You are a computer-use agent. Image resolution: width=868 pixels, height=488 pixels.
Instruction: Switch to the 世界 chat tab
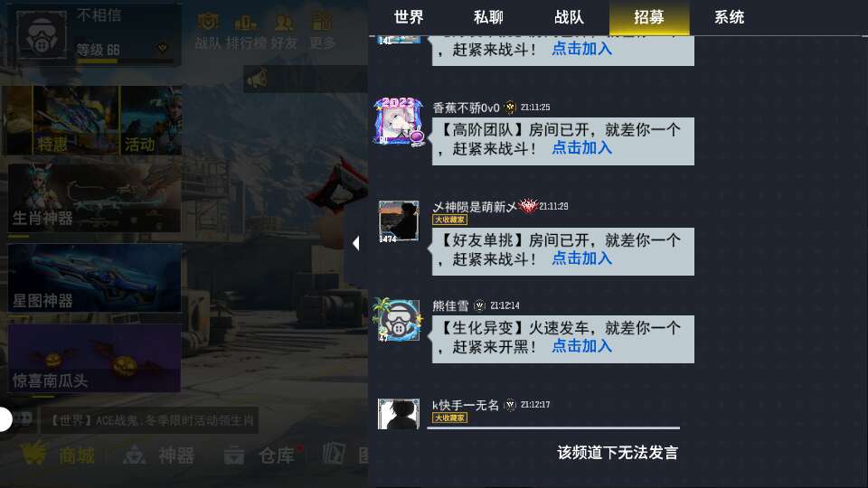[x=409, y=17]
